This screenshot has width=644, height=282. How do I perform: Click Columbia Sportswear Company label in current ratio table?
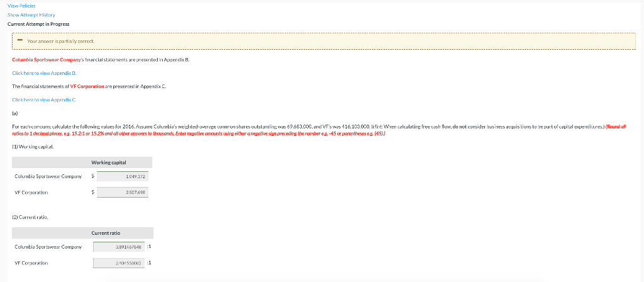pyautogui.click(x=48, y=247)
